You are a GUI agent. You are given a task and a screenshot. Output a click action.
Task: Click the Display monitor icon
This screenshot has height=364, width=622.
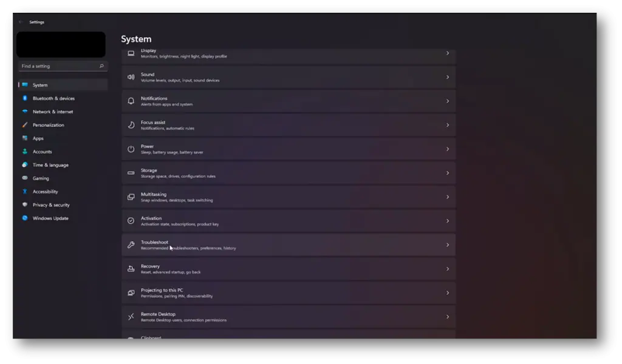[x=131, y=53]
